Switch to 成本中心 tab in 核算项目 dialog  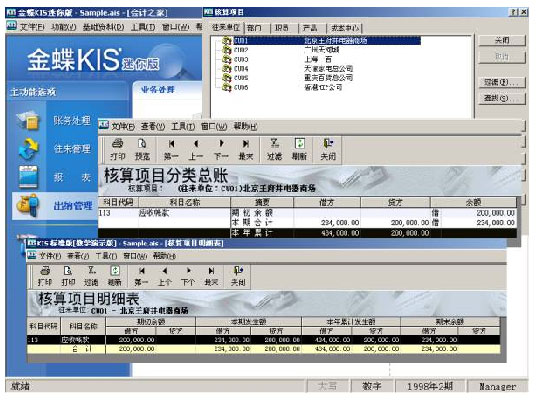point(345,28)
